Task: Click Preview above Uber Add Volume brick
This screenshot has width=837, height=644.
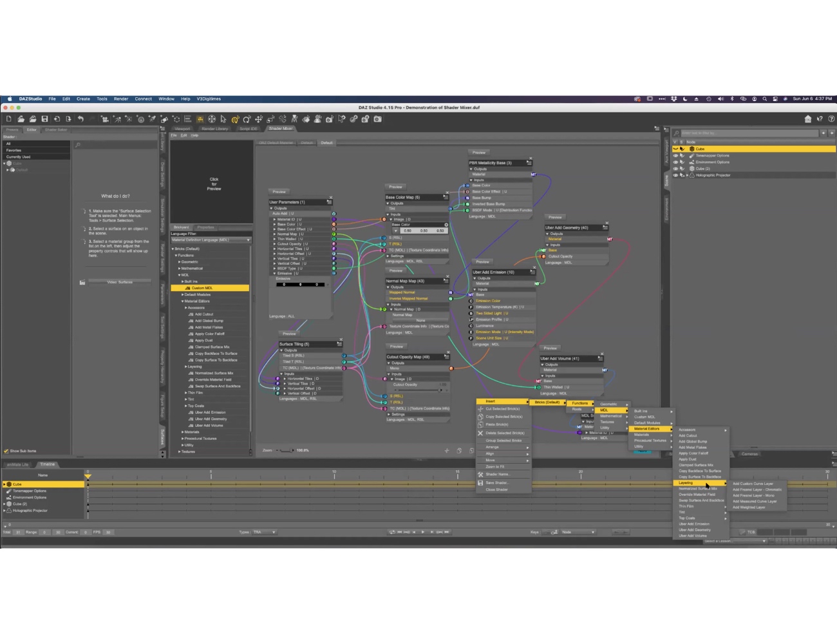Action: tap(550, 348)
